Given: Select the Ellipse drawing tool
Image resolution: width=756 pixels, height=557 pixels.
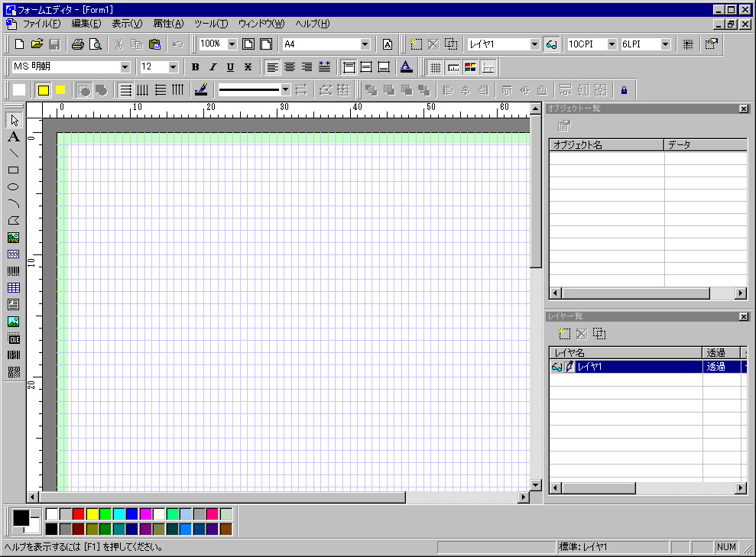Looking at the screenshot, I should pyautogui.click(x=13, y=187).
